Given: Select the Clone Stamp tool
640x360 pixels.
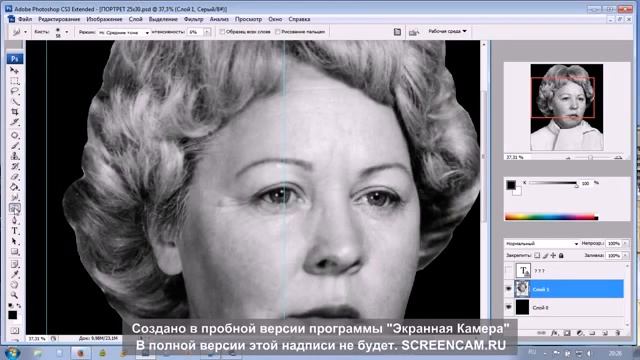Looking at the screenshot, I should point(14,156).
